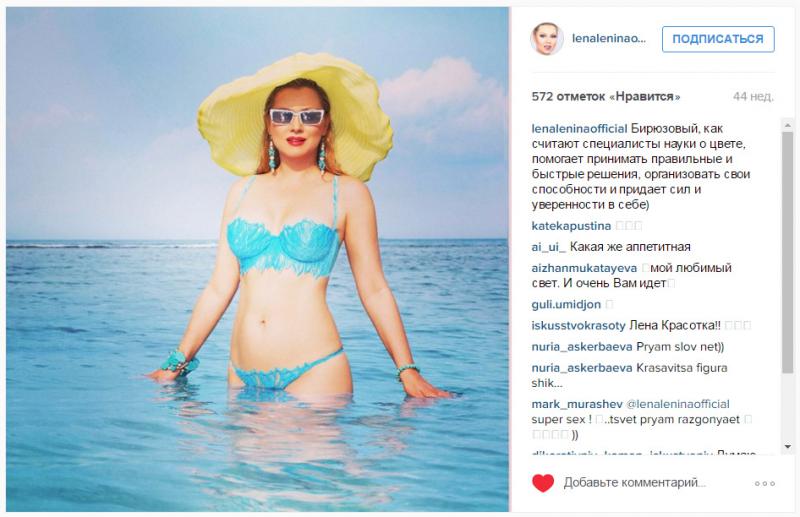Click the main beach photo
This screenshot has height=517, width=800.
(257, 259)
